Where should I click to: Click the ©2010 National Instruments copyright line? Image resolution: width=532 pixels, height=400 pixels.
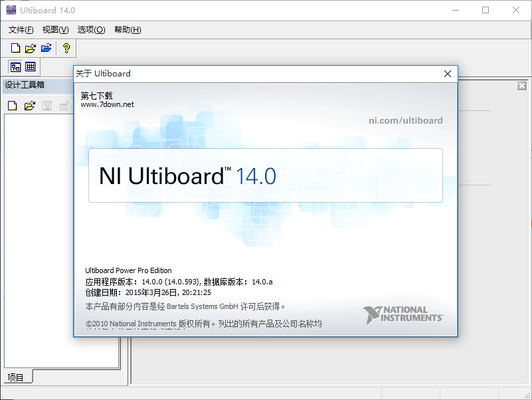pyautogui.click(x=204, y=324)
